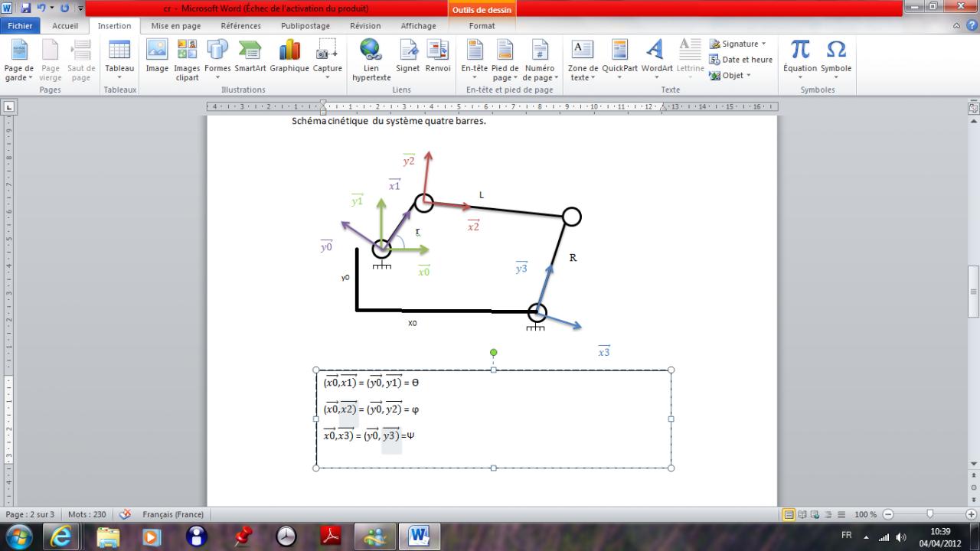980x551 pixels.
Task: Undo the last action
Action: 41,8
